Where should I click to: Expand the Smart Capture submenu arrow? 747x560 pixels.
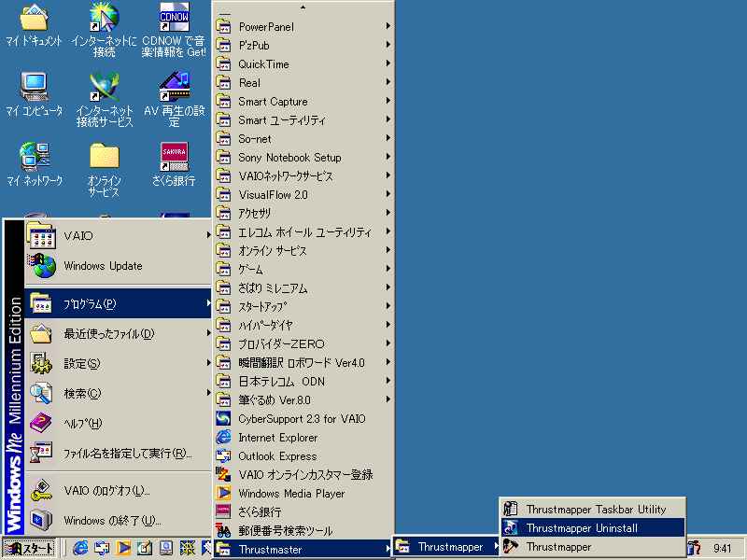pyautogui.click(x=388, y=101)
